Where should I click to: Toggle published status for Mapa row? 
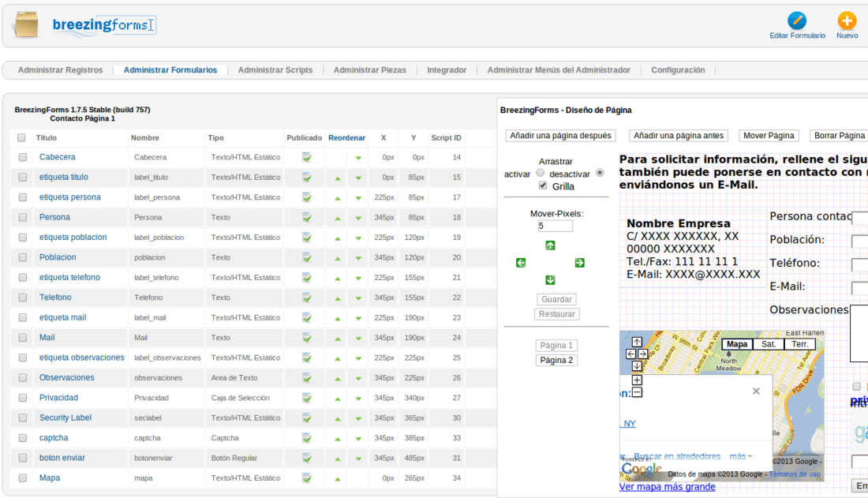307,478
